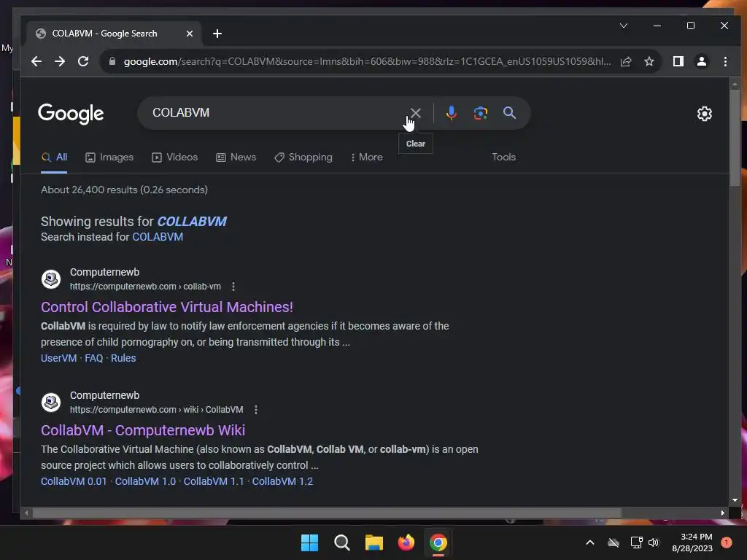
Task: Click horizontal scrollbar left arrow
Action: tap(26, 513)
